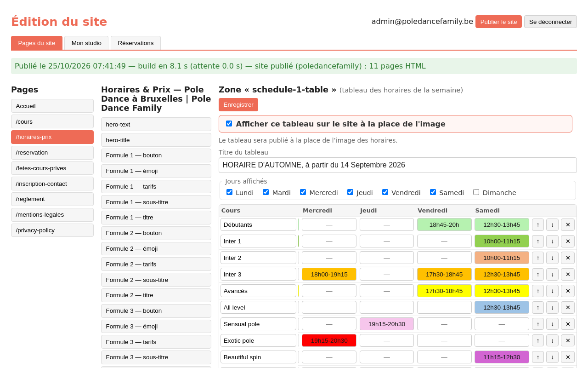Open the /cours page entry

coord(52,121)
